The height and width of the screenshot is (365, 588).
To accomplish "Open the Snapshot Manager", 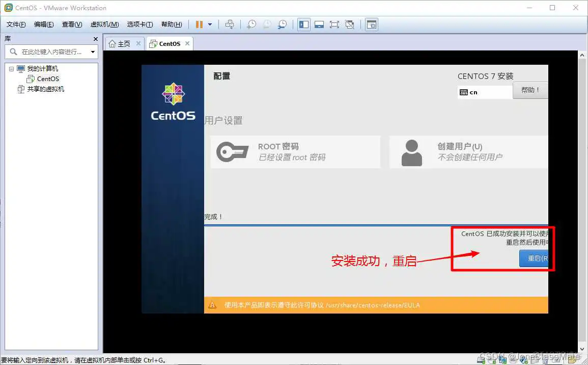I will [282, 24].
